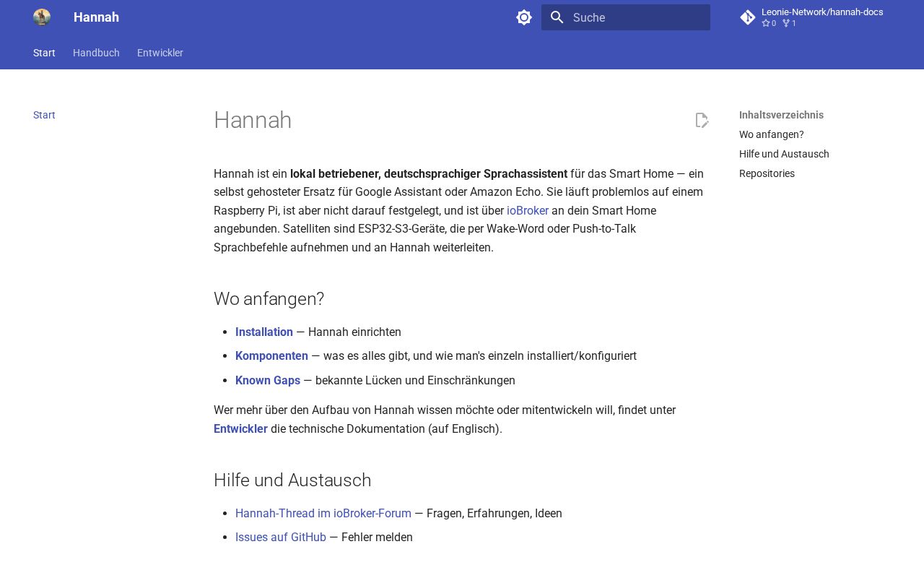Open the Komponenten link

coord(271,355)
